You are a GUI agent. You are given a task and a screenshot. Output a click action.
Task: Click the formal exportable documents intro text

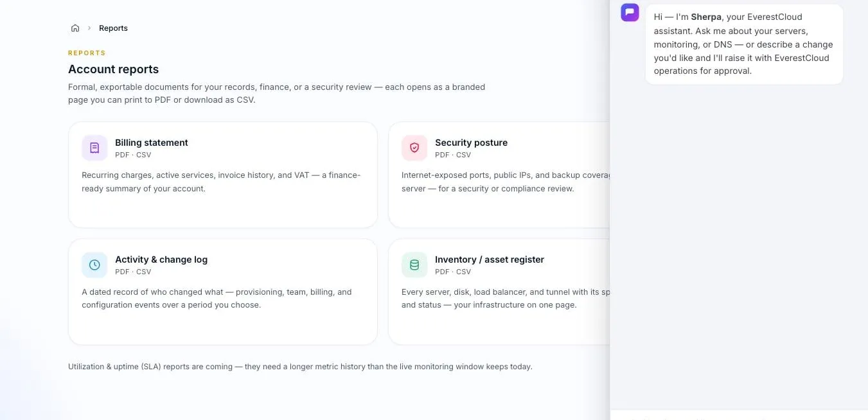pyautogui.click(x=276, y=94)
